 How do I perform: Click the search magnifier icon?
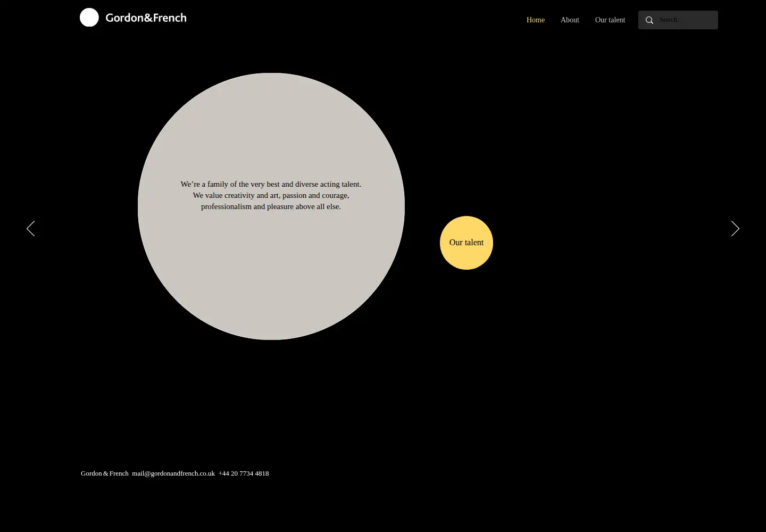650,20
